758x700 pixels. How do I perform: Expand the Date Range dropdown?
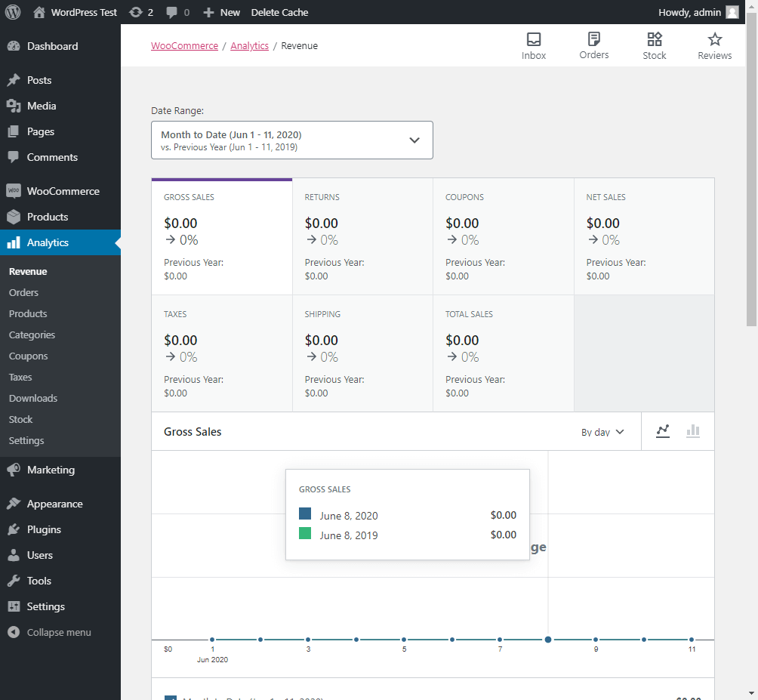pyautogui.click(x=292, y=140)
